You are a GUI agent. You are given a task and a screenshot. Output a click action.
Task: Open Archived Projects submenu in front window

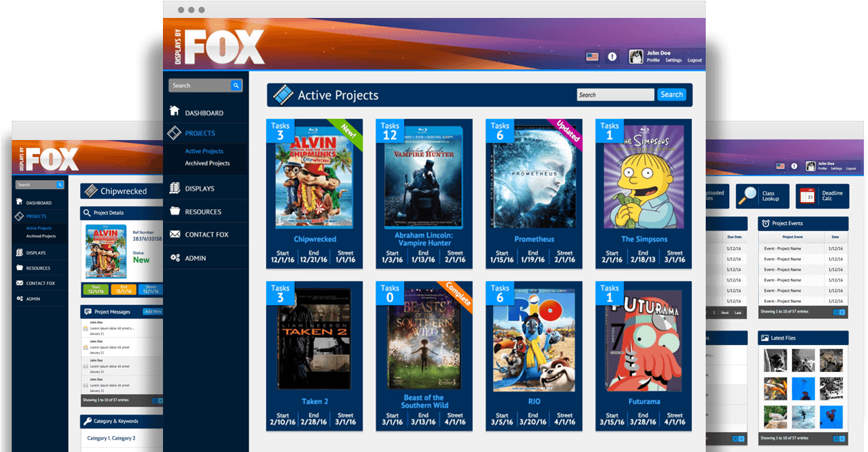(207, 164)
